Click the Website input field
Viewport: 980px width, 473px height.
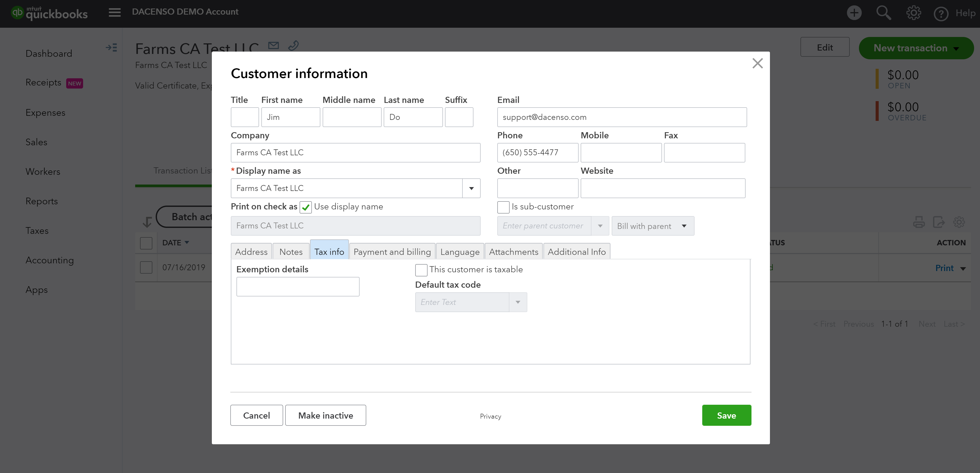tap(663, 188)
